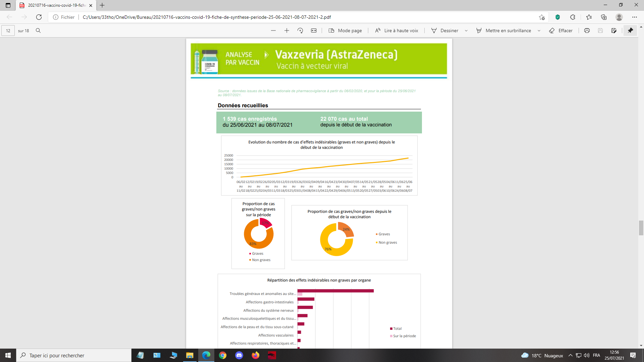This screenshot has width=644, height=362.
Task: Select the Dessiner drawing tool
Action: [x=445, y=31]
